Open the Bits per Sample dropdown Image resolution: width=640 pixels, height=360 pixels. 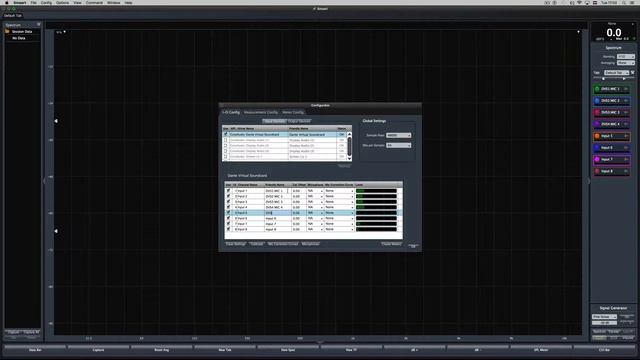(398, 145)
